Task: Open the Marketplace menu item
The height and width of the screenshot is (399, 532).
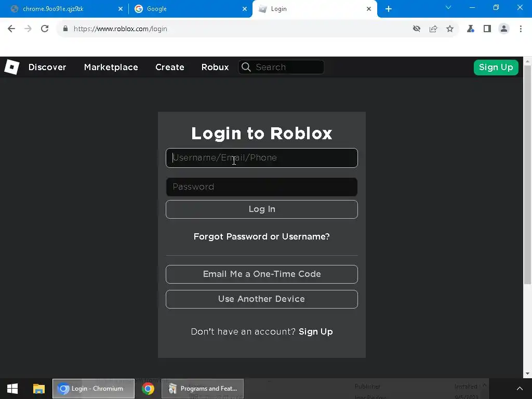Action: [111, 67]
